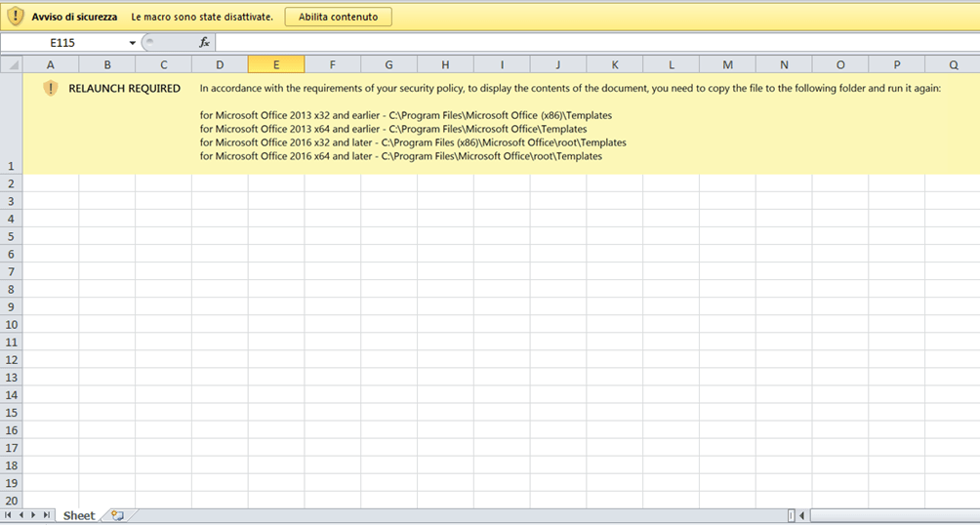Click the Office 2013 x32 path line
The image size is (980, 525).
point(406,115)
